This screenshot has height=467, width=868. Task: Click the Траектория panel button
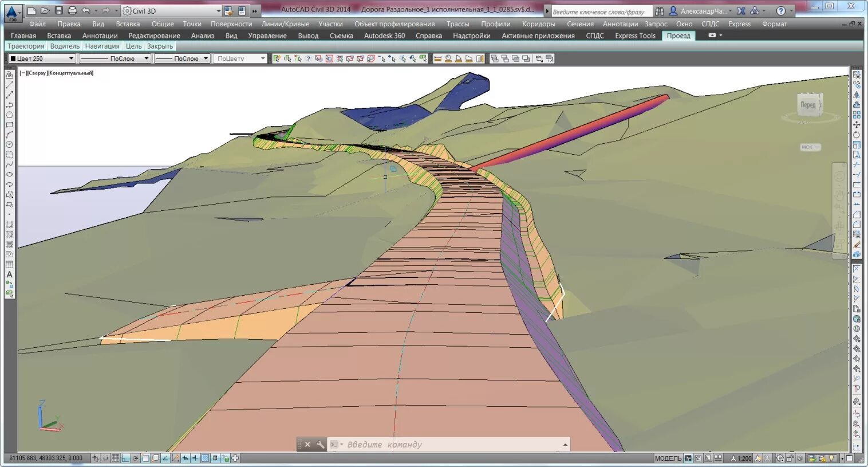(x=26, y=46)
